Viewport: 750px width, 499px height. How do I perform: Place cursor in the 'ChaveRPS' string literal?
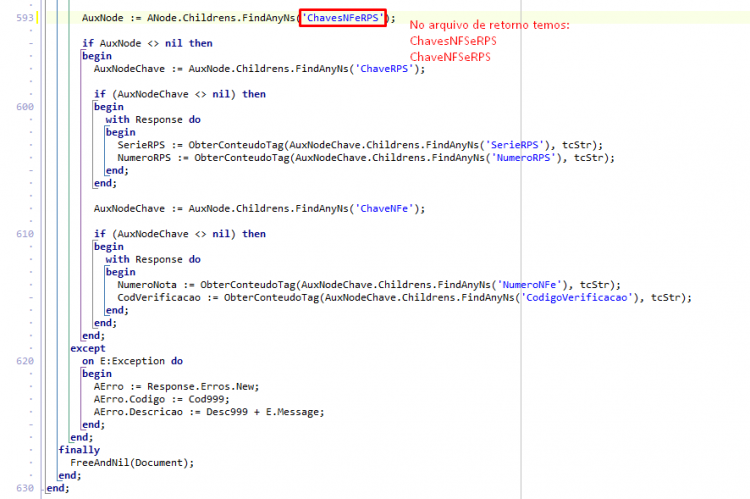point(384,69)
